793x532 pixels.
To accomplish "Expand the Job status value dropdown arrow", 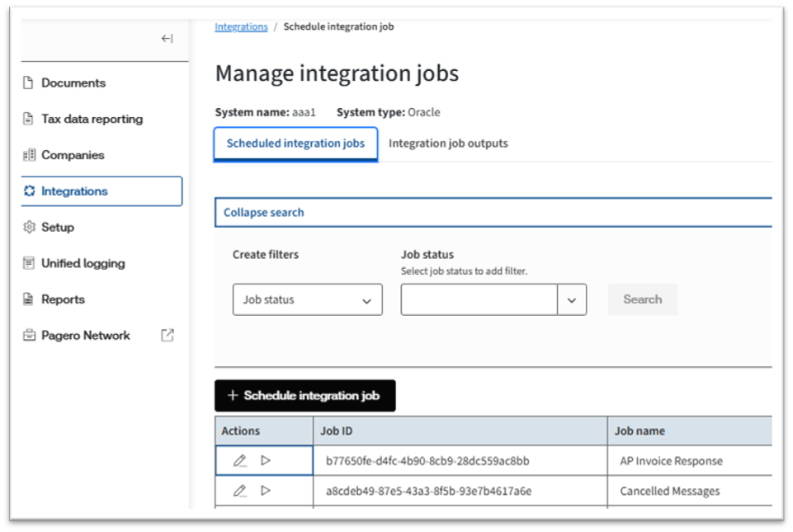I will [572, 300].
